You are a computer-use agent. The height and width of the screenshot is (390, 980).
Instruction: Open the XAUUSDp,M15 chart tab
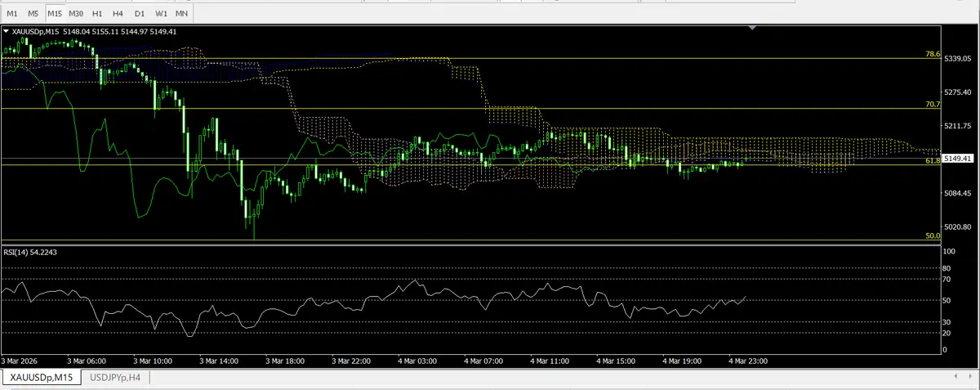click(42, 377)
